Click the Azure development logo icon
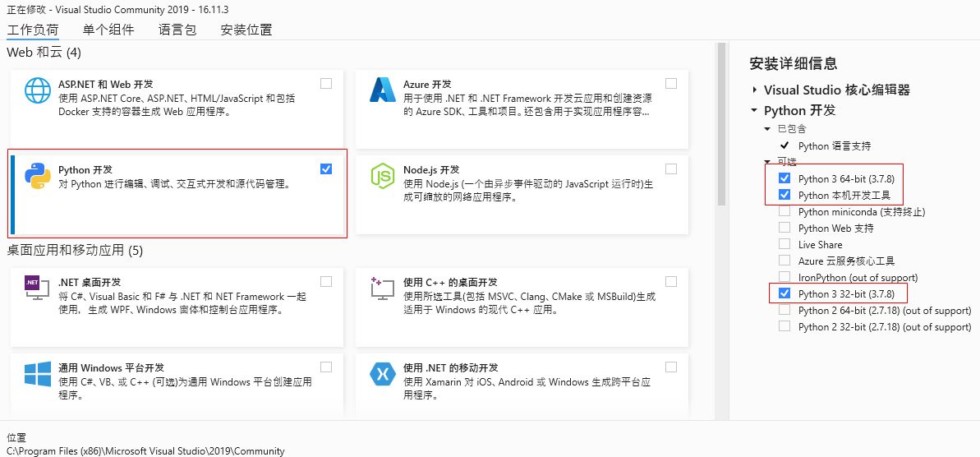Image resolution: width=980 pixels, height=457 pixels. click(383, 90)
